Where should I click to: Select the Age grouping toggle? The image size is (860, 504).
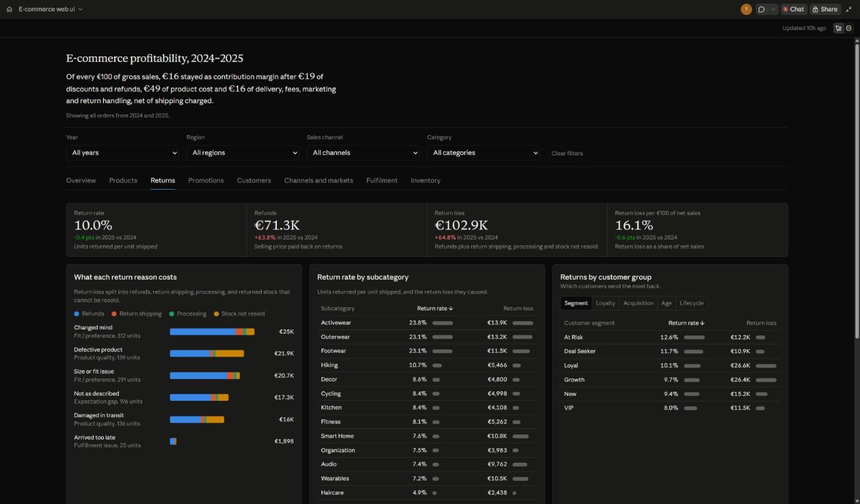tap(667, 303)
